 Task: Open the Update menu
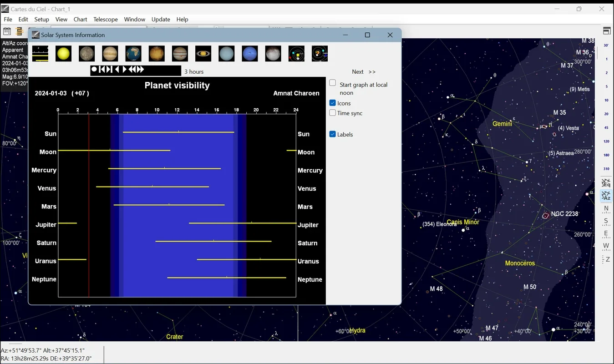[161, 19]
